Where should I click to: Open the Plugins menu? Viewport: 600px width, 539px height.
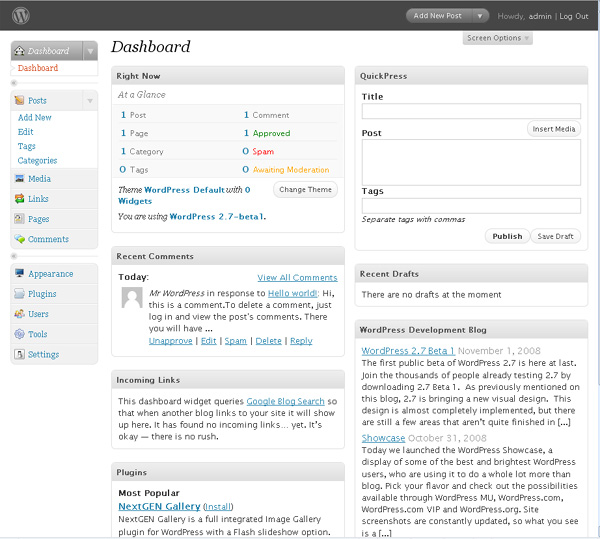[42, 294]
